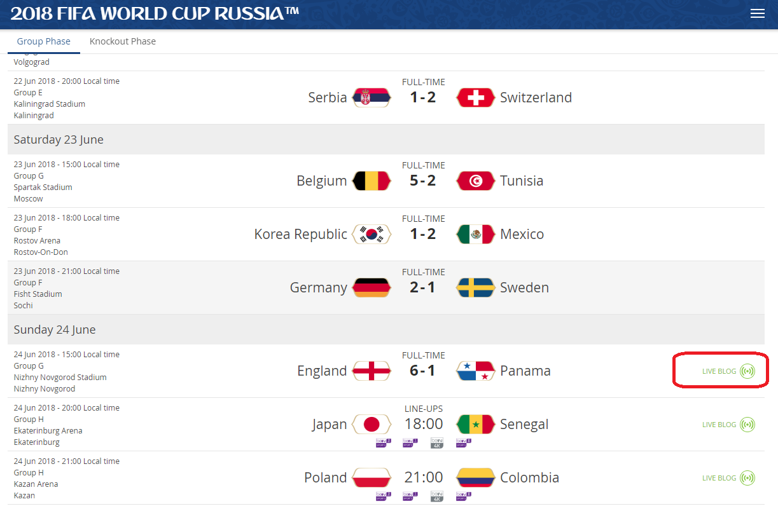Select the Mexico flag icon
Screen dimensions: 778x532
pos(476,234)
